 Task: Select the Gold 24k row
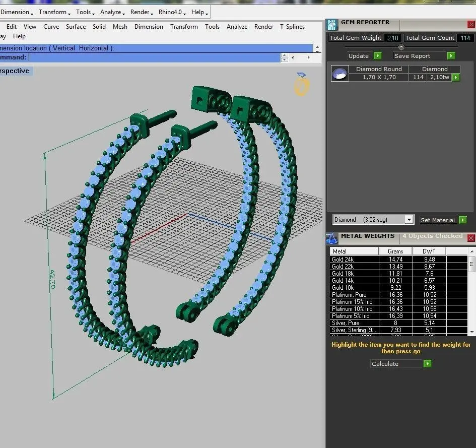[x=398, y=260]
